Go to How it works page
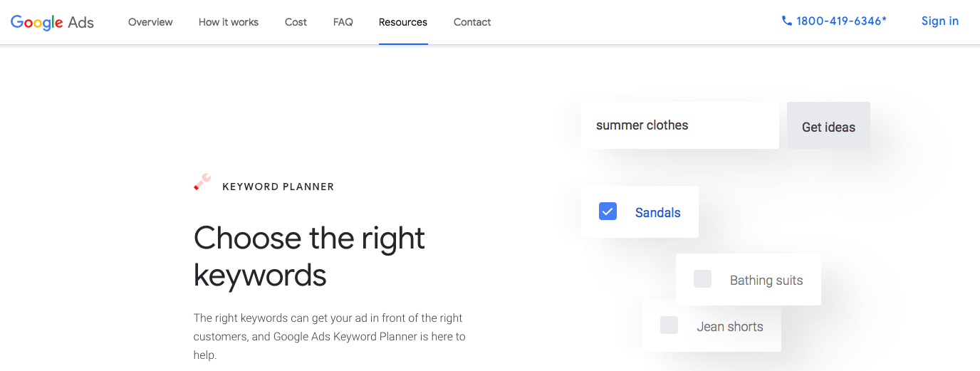 (x=229, y=22)
